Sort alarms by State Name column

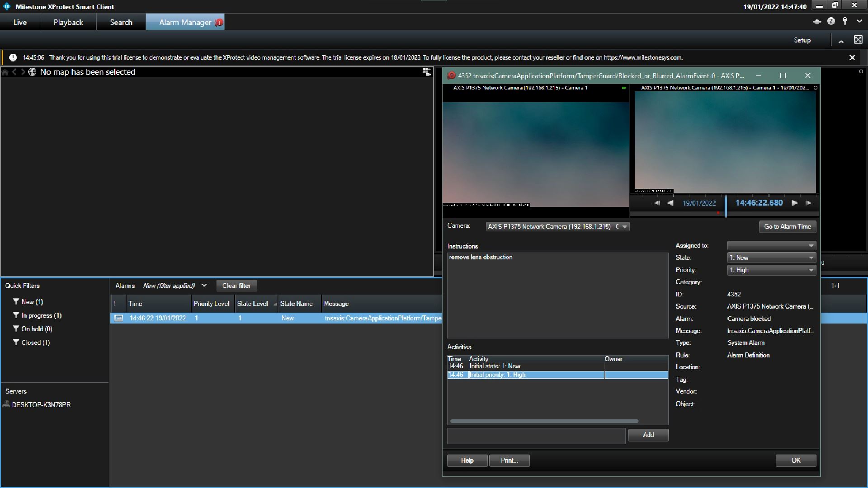[299, 304]
